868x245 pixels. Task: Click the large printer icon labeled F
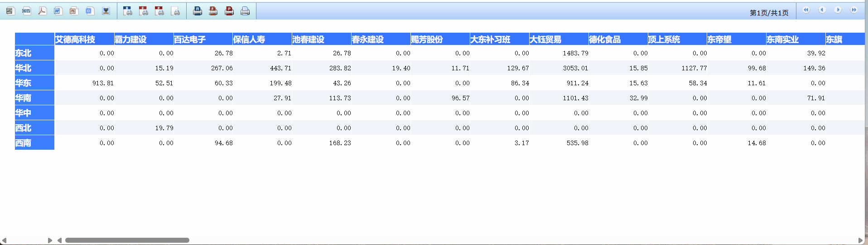click(x=213, y=11)
